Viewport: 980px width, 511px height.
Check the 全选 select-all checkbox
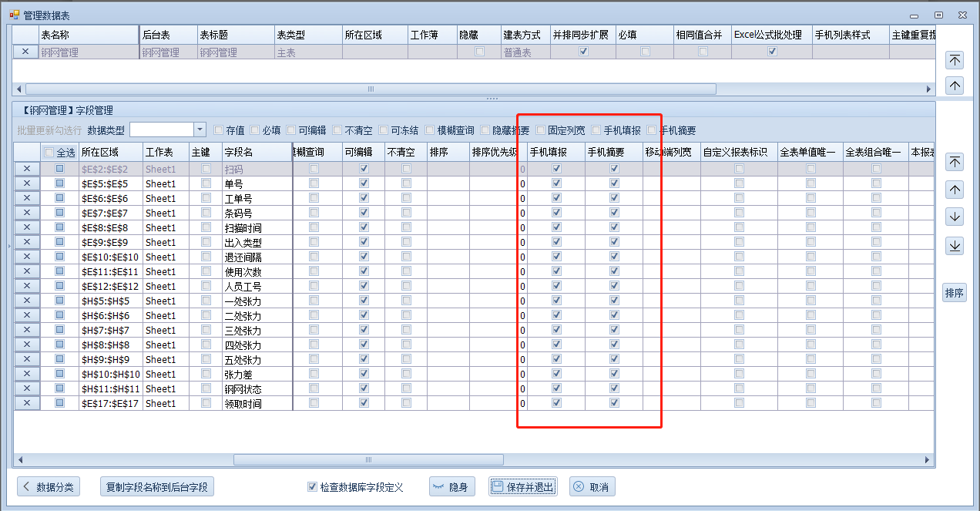[x=49, y=153]
